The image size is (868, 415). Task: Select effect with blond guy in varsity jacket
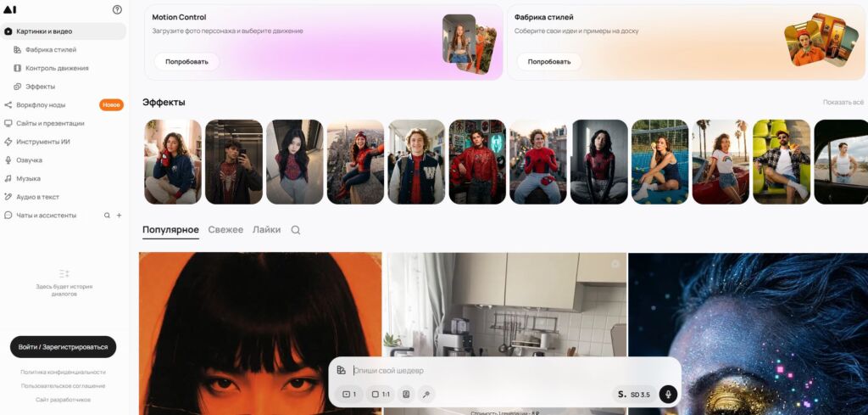[x=416, y=162]
